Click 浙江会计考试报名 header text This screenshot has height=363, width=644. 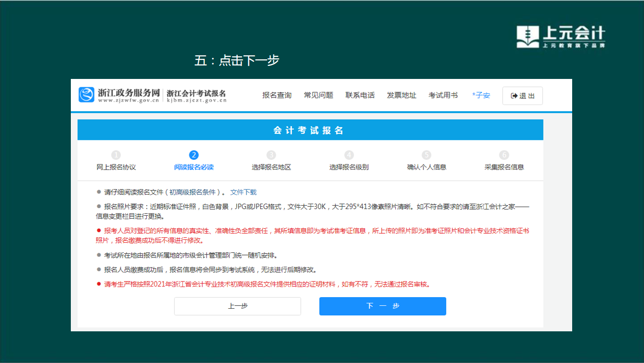tap(196, 93)
